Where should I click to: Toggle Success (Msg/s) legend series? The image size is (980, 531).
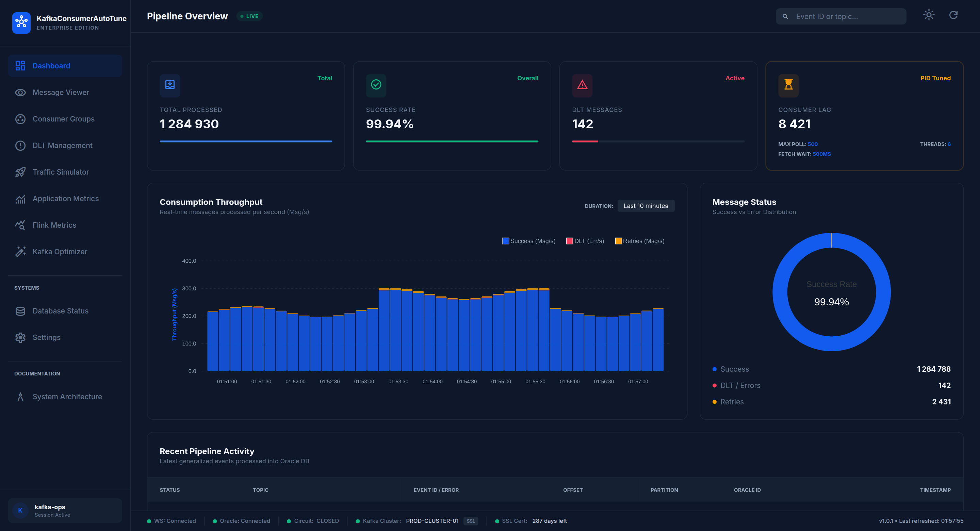[529, 241]
